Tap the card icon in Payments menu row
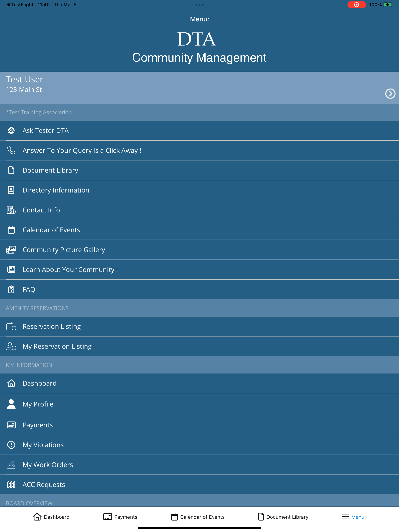Image resolution: width=399 pixels, height=532 pixels. (11, 425)
